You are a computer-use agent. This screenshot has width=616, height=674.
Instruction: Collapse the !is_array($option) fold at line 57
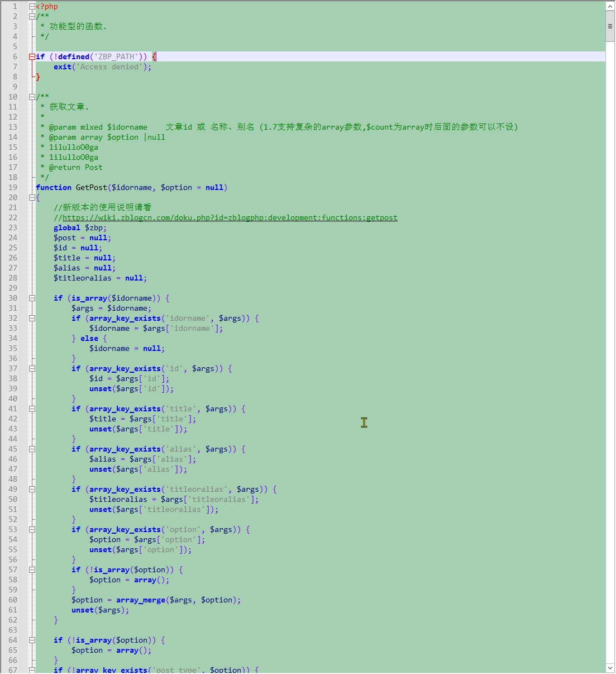pyautogui.click(x=32, y=569)
